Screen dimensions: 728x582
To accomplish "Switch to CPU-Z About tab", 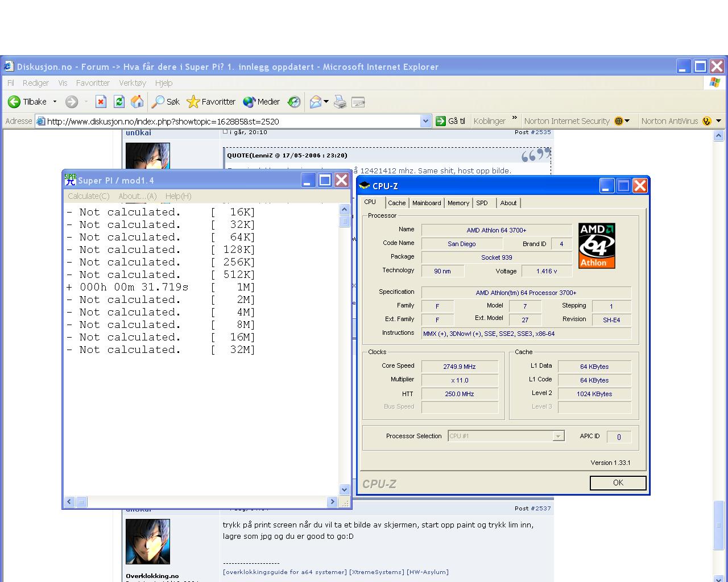I will pos(508,203).
